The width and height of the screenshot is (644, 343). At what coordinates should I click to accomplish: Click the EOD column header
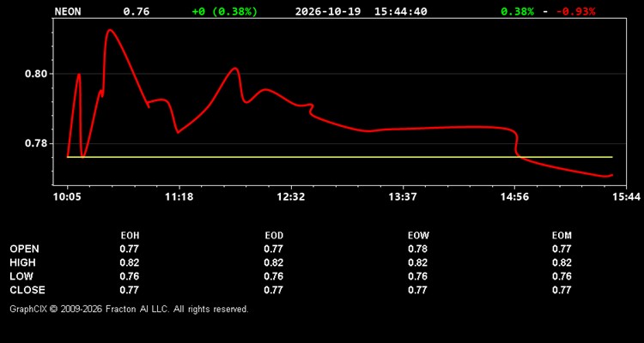[274, 236]
